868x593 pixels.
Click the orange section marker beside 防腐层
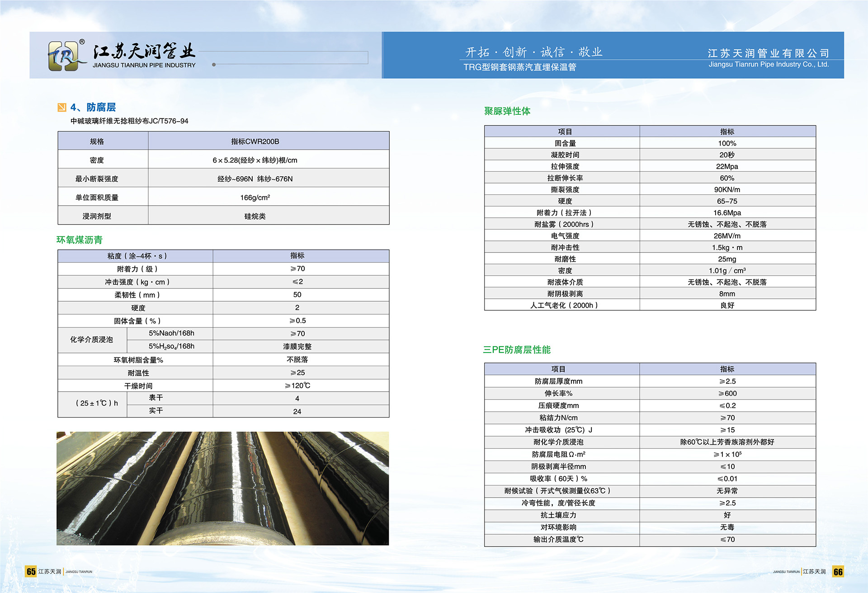point(62,108)
